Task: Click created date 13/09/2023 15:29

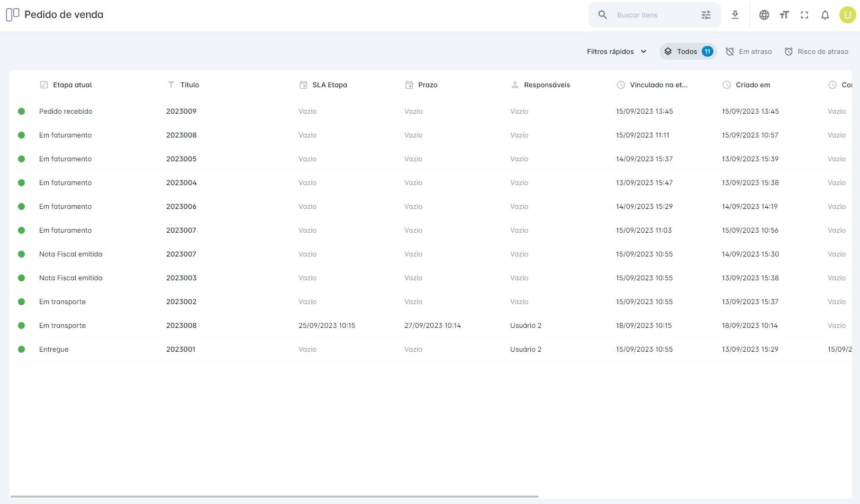Action: (750, 349)
